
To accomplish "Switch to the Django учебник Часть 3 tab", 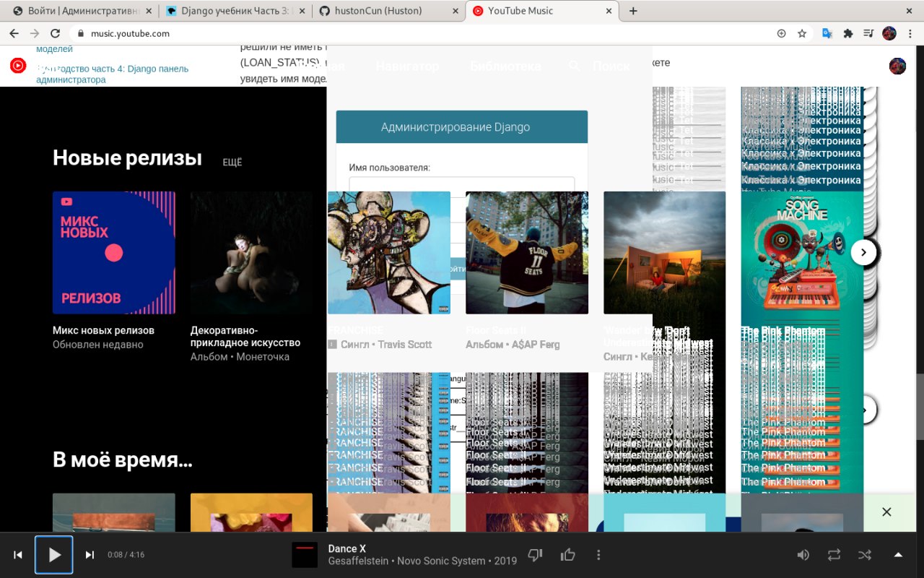I will coord(235,11).
